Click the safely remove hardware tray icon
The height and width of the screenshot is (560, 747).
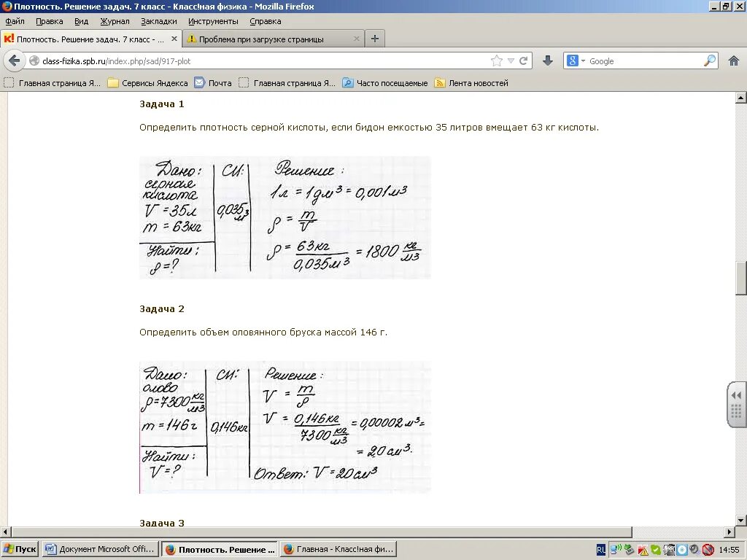tap(629, 550)
